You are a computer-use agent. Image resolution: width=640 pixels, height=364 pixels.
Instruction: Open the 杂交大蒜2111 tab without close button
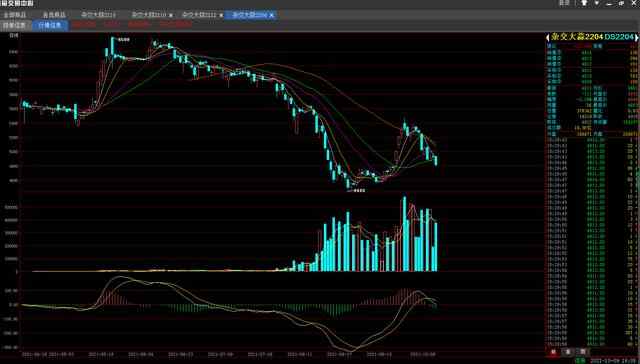[98, 15]
